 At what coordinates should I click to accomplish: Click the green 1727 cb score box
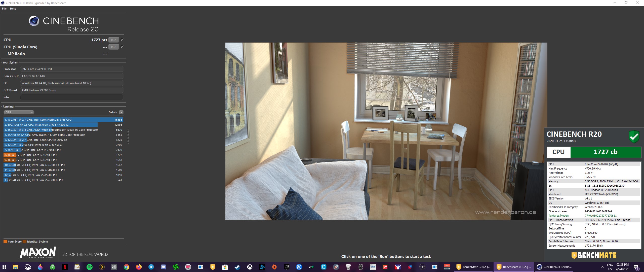pyautogui.click(x=606, y=152)
